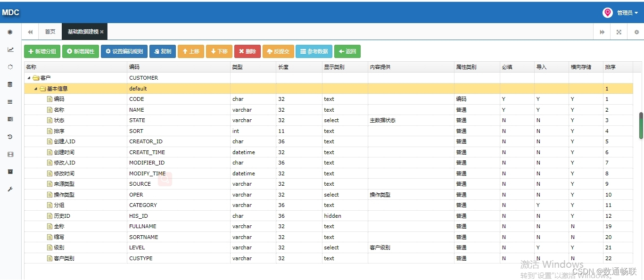
Task: Open the 管理员 user dropdown
Action: pyautogui.click(x=627, y=13)
